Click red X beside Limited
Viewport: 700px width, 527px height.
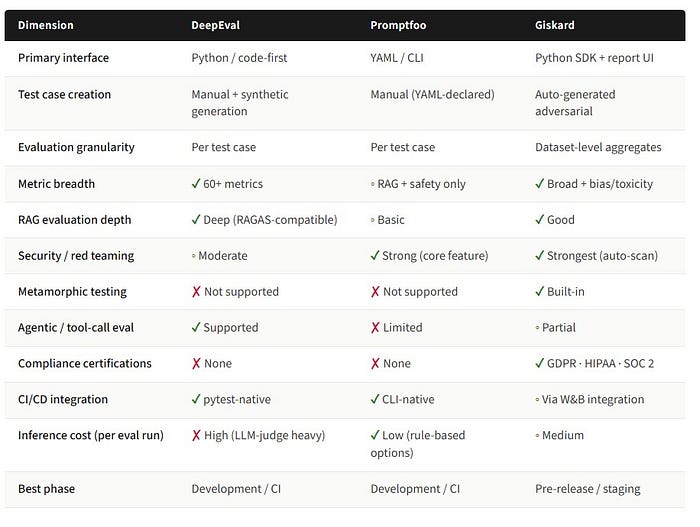[x=375, y=327]
